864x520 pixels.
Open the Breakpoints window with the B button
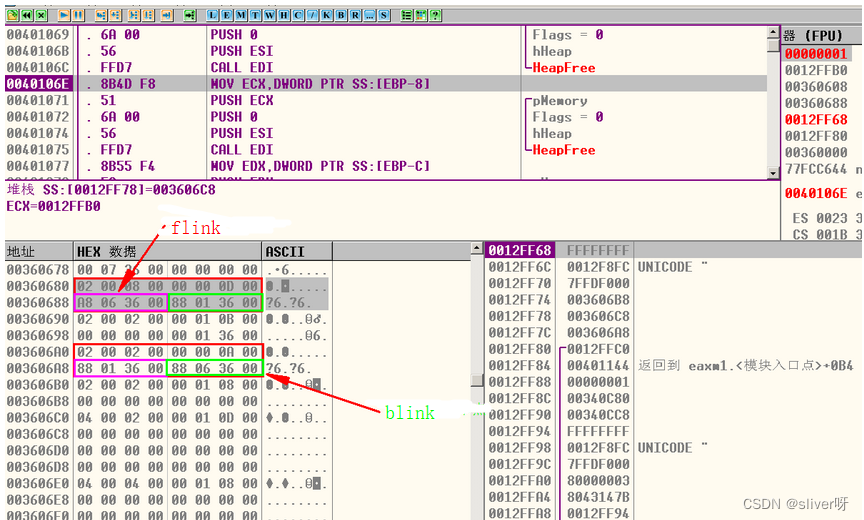coord(341,15)
